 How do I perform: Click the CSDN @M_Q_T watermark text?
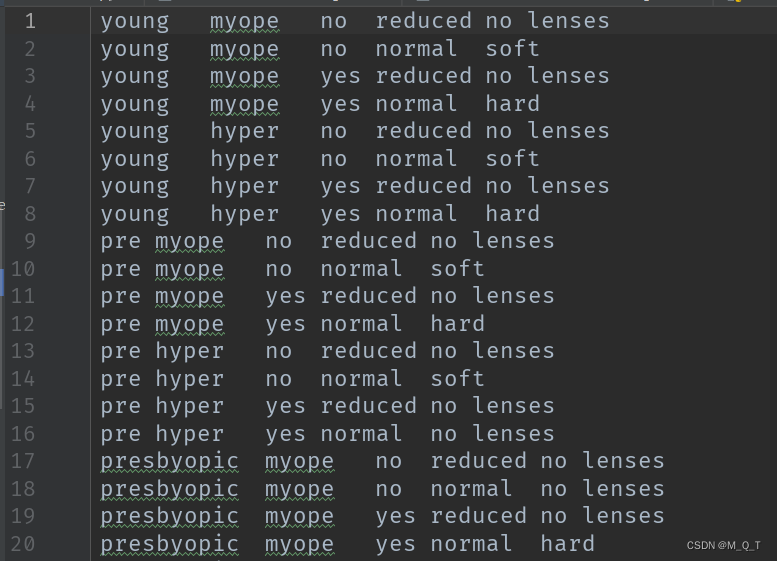[x=724, y=545]
